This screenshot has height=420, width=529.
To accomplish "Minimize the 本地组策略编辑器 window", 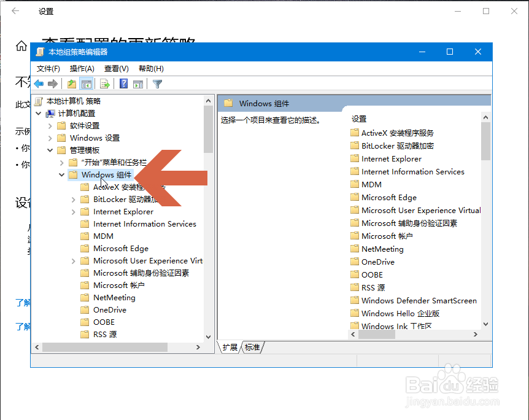I will click(422, 52).
